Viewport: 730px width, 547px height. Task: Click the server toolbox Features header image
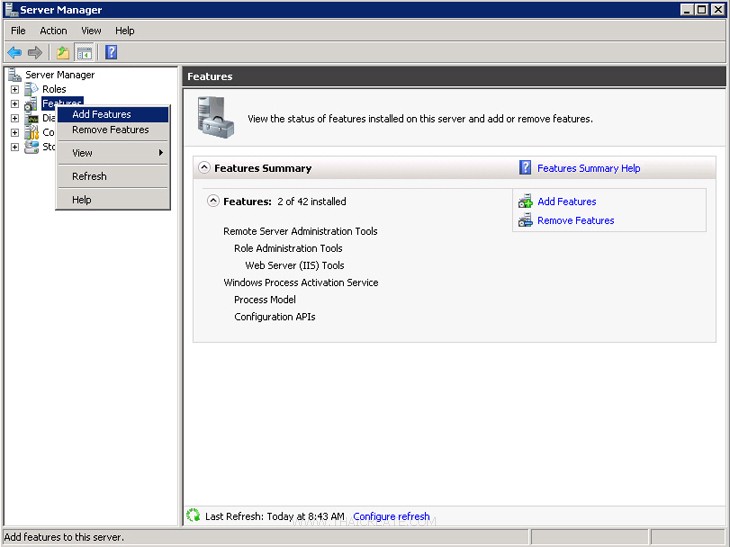216,118
